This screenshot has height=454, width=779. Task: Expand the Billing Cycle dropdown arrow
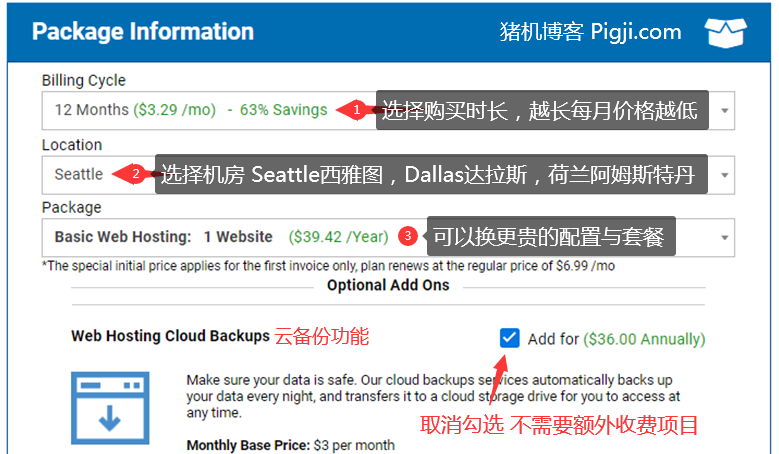(725, 110)
